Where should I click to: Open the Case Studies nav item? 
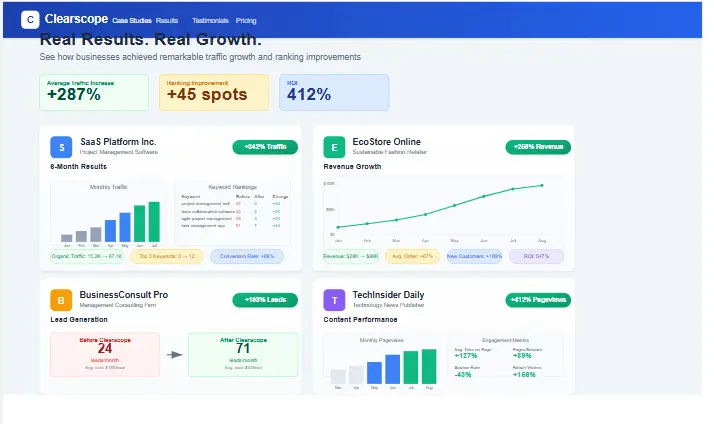pos(132,20)
